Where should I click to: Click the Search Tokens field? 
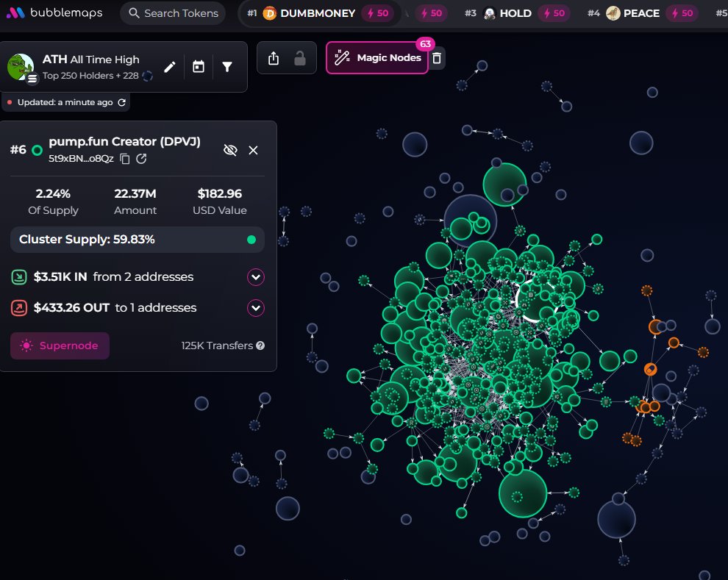click(173, 13)
